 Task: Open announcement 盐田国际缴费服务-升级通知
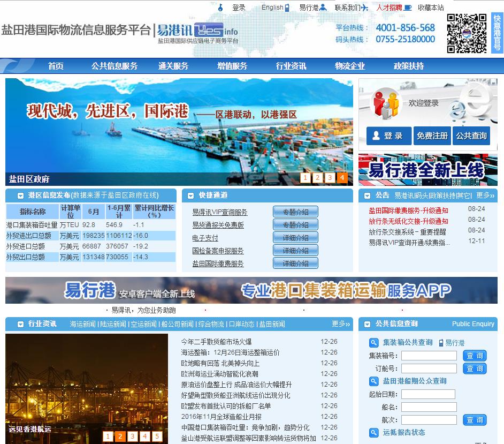(x=408, y=210)
